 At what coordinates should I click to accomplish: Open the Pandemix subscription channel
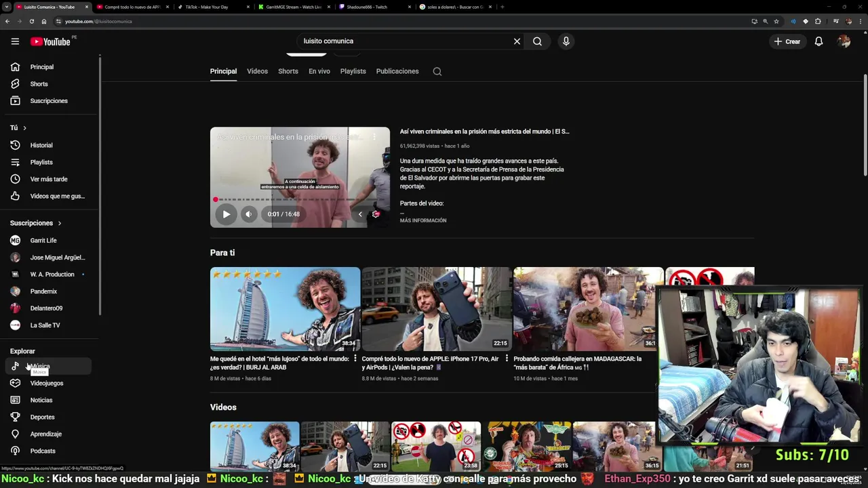coord(47,291)
